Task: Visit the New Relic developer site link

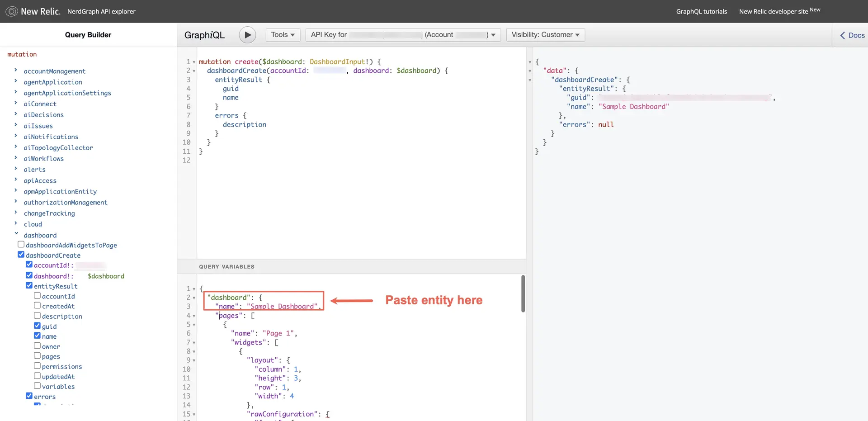Action: pos(773,12)
